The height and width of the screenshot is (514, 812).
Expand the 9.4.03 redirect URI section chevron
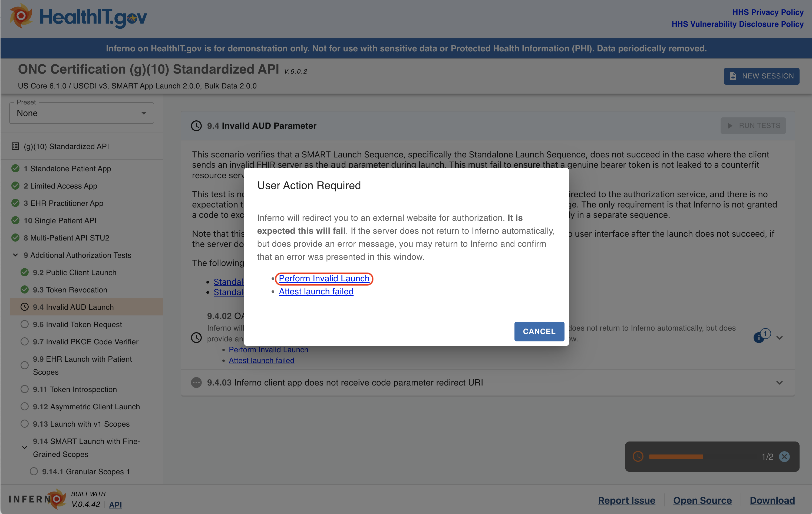(780, 383)
